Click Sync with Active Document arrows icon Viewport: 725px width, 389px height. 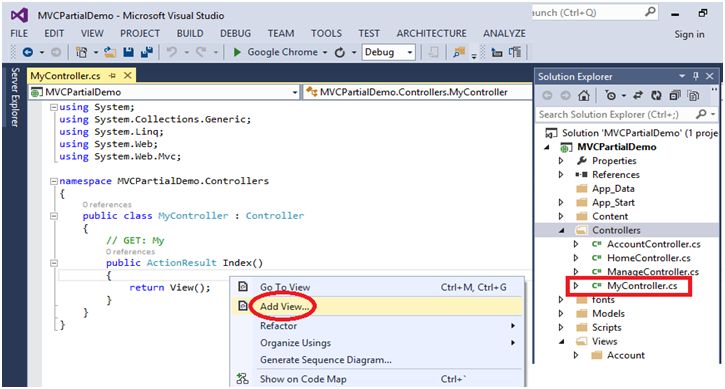click(638, 96)
